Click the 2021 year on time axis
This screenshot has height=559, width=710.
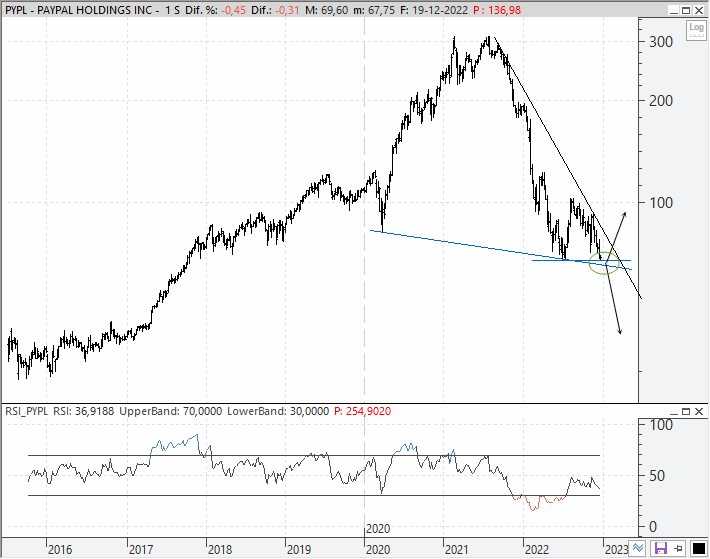[x=456, y=549]
